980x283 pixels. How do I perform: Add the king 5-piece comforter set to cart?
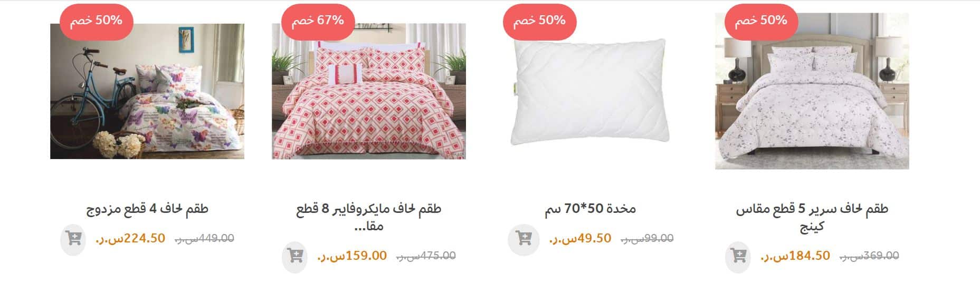[x=738, y=256]
